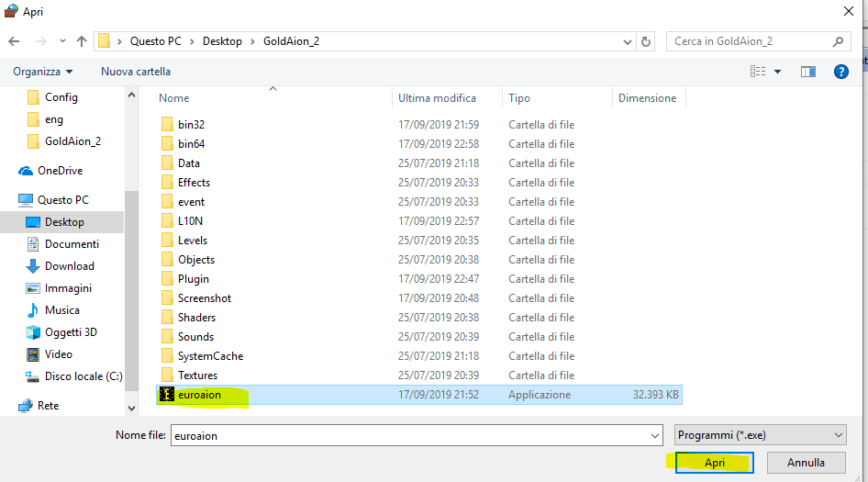The width and height of the screenshot is (868, 482).
Task: Expand the file type Programmi (*.exe) dropdown
Action: (838, 436)
